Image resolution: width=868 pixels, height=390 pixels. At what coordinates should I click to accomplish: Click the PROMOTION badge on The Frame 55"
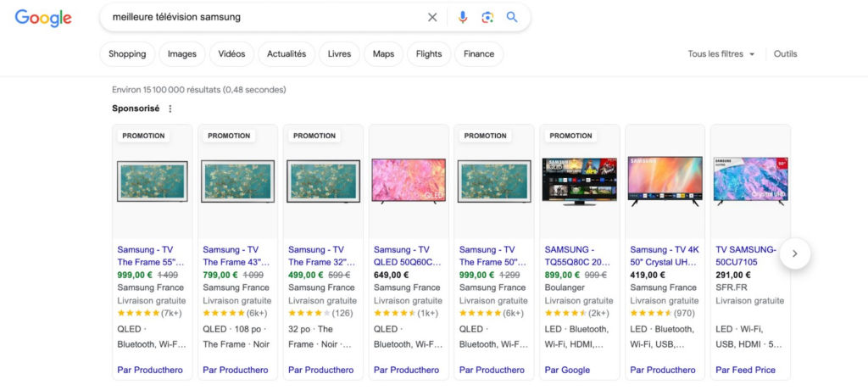coord(143,136)
